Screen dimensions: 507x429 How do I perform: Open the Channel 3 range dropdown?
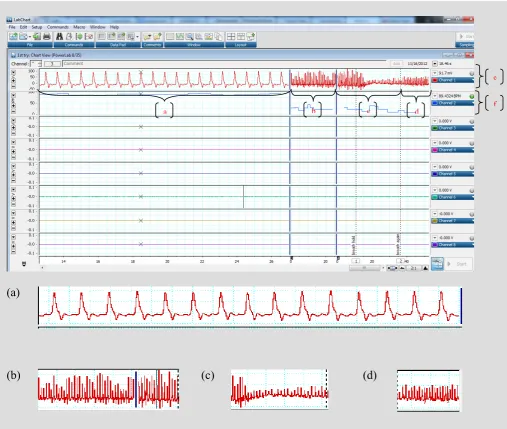(435, 121)
